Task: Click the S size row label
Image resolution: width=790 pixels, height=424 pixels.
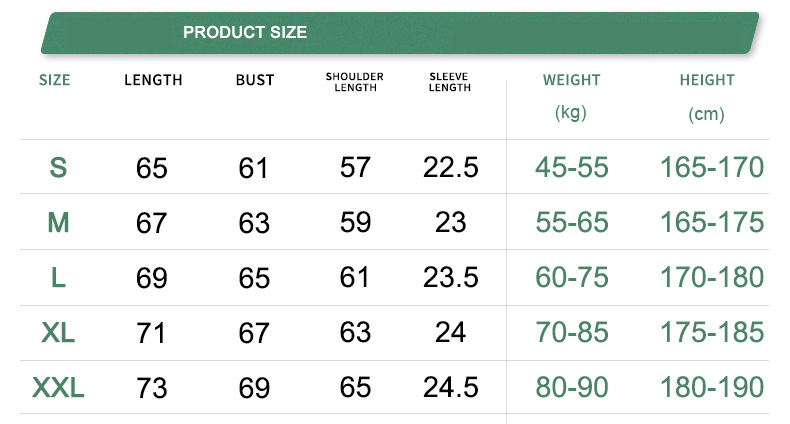Action: [x=58, y=167]
